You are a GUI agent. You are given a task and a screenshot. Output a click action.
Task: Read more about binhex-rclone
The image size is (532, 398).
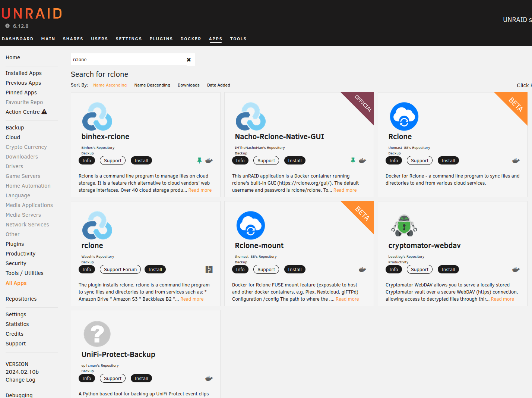pos(200,190)
